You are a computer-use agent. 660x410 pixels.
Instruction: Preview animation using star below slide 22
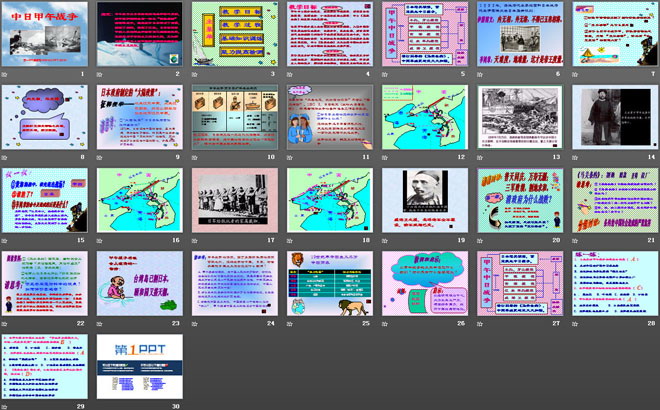[5, 324]
